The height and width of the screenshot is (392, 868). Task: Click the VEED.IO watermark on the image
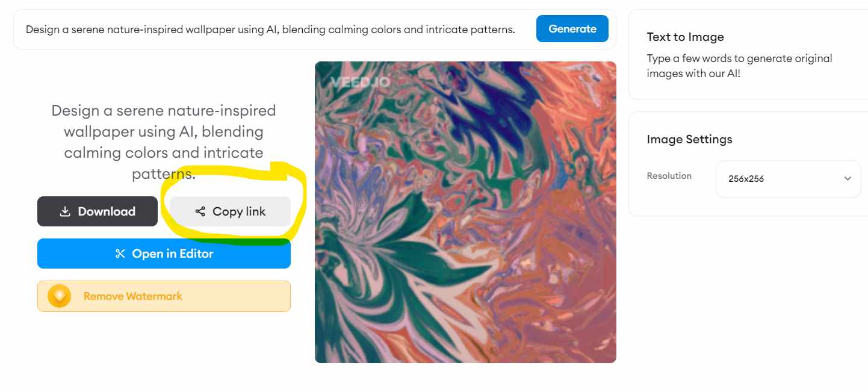click(x=360, y=82)
